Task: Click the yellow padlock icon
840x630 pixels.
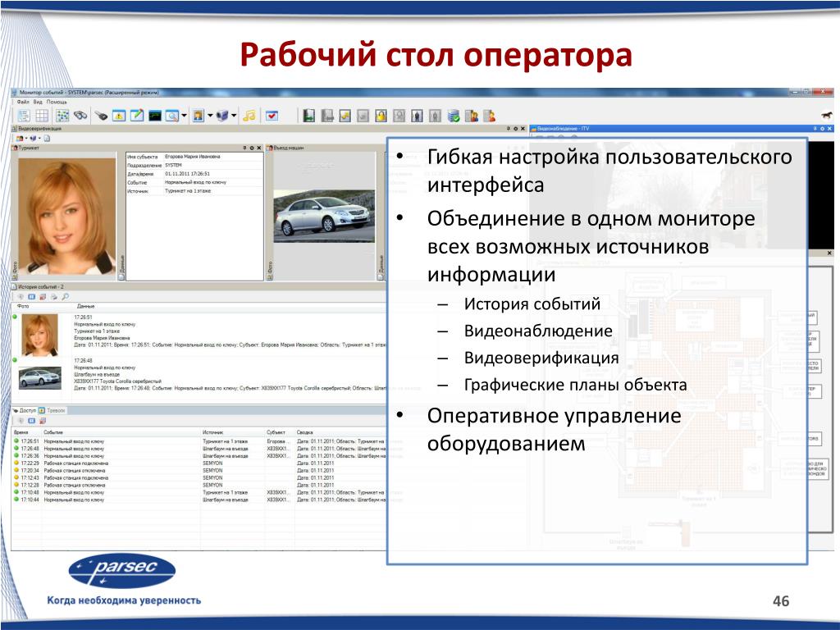Action: pyautogui.click(x=381, y=115)
